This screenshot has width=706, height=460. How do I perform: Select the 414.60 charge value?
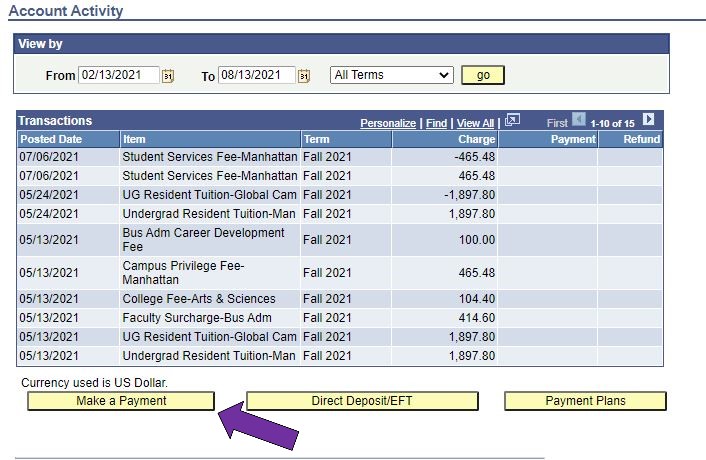(x=477, y=318)
